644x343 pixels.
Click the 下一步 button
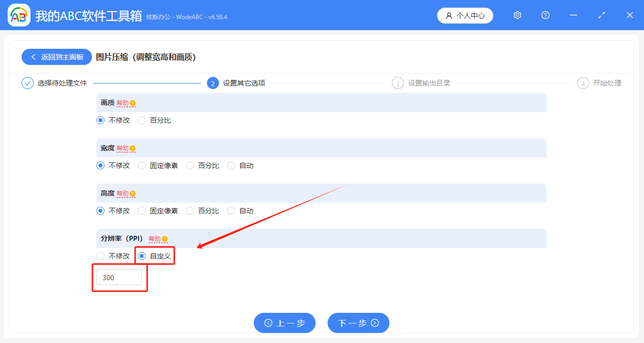[x=358, y=323]
